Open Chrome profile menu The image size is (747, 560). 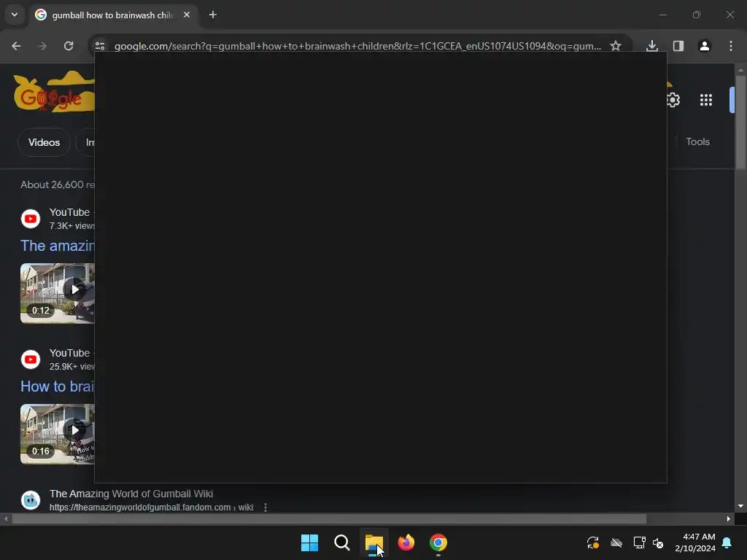coord(705,46)
